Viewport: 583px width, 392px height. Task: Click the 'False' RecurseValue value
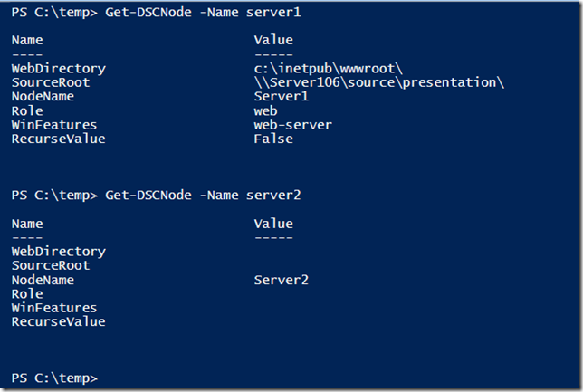tap(273, 139)
